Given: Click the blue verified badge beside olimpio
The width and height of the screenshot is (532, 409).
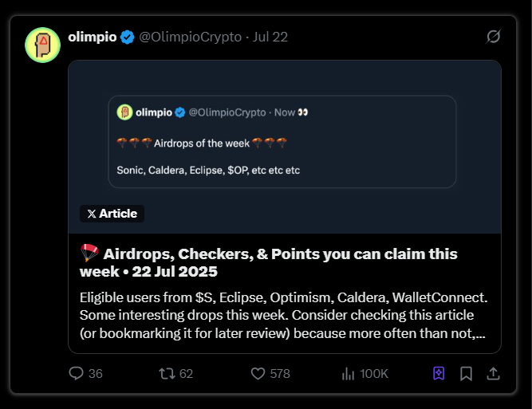Looking at the screenshot, I should (127, 37).
